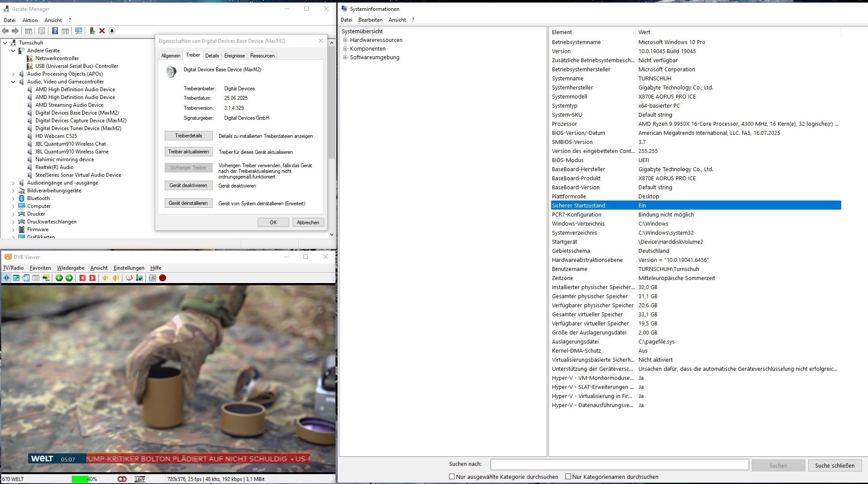
Task: Click green previous channel arrow in DVB Viewer
Action: click(59, 278)
